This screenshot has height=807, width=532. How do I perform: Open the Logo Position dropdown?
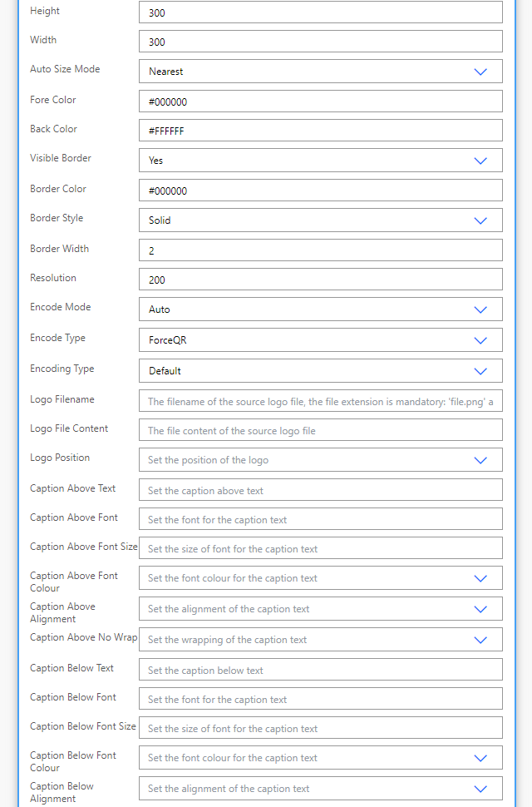point(480,459)
